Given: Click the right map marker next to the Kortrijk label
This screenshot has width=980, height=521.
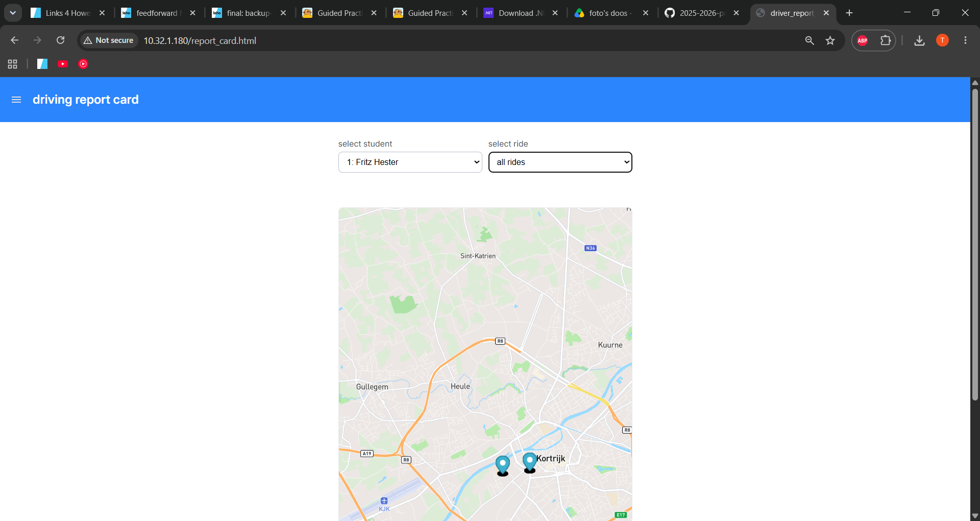Looking at the screenshot, I should pos(530,462).
